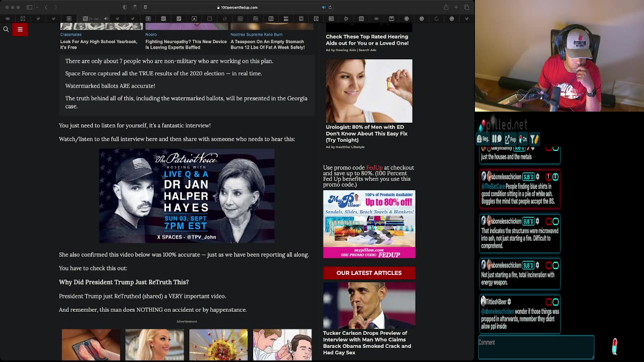Open gear options on TittiesNBeer message
The width and height of the screenshot is (644, 362).
click(x=509, y=302)
